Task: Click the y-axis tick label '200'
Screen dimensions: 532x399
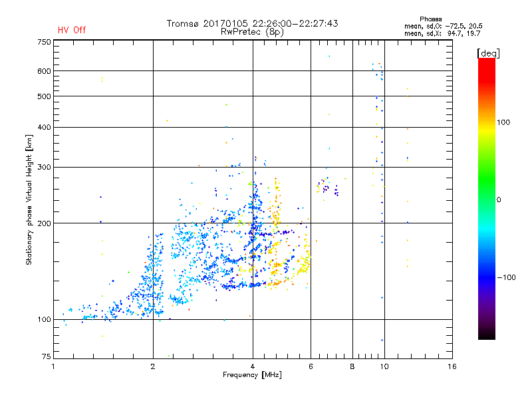Action: tap(44, 223)
